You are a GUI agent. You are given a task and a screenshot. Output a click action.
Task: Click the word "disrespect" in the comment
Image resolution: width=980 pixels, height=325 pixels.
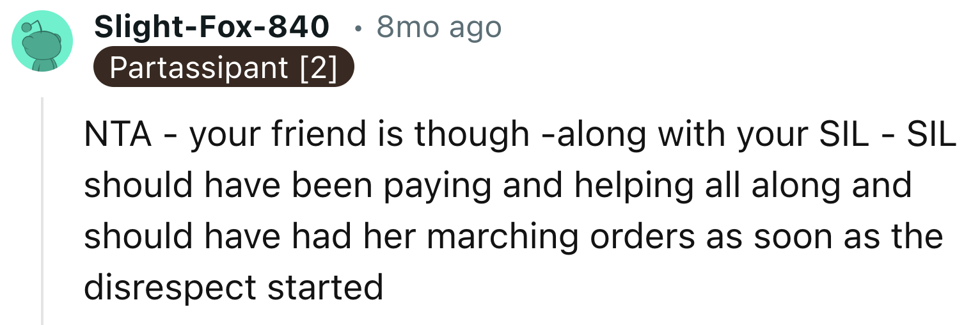tap(168, 288)
